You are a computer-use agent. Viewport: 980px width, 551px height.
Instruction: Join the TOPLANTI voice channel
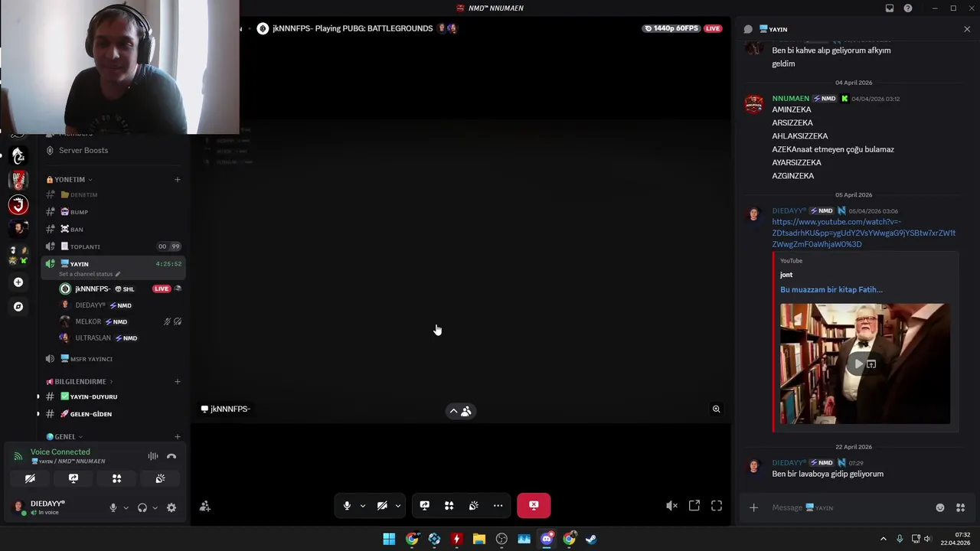(113, 246)
